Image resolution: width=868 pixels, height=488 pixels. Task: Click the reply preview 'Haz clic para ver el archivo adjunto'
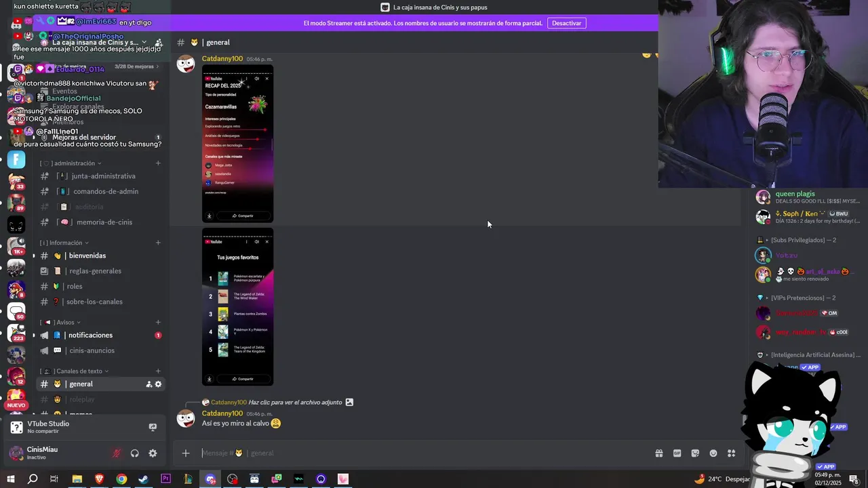click(x=295, y=403)
